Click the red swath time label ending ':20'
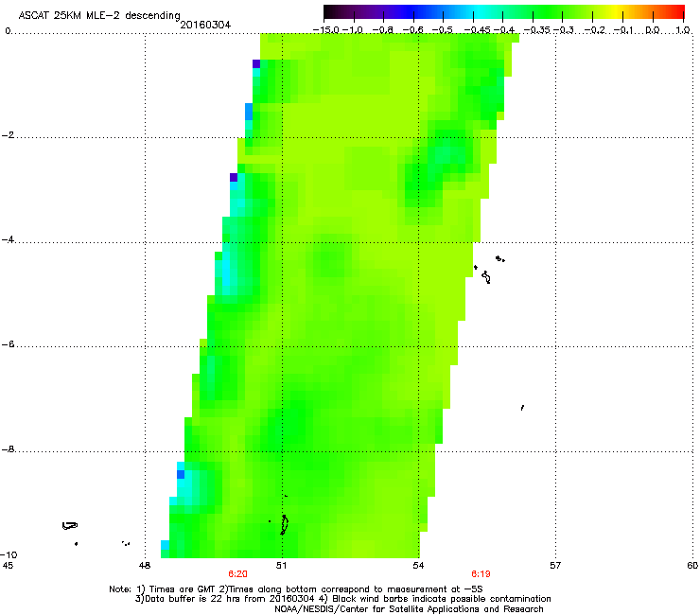Viewport: 700px width, 615px height. [238, 574]
